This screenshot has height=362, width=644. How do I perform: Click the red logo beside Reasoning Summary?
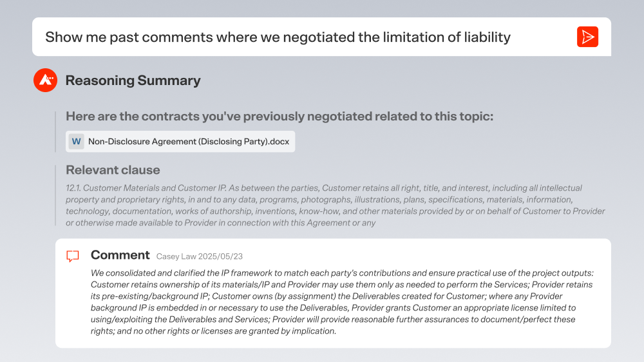coord(45,80)
